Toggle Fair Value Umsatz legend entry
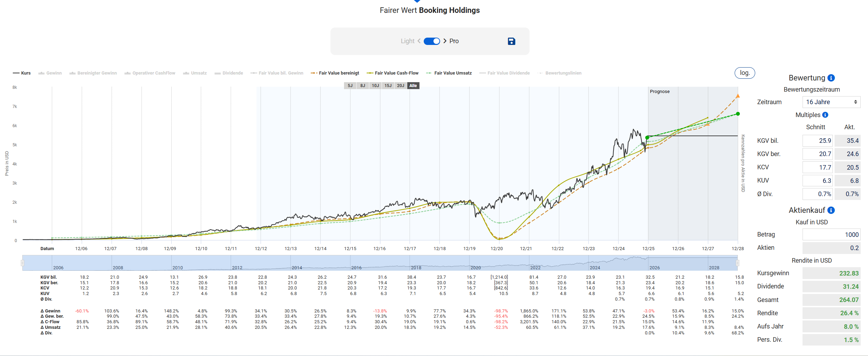Screen dimensions: 868x356 (449, 73)
